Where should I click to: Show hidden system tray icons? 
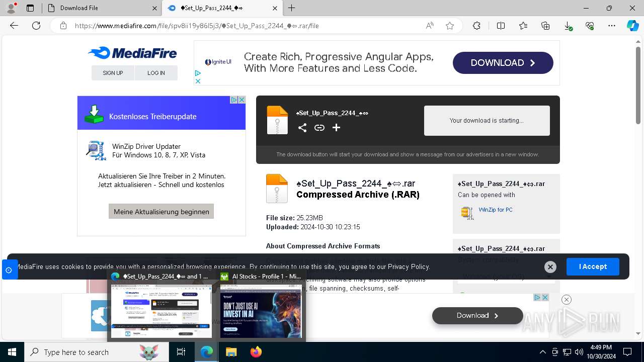click(542, 352)
